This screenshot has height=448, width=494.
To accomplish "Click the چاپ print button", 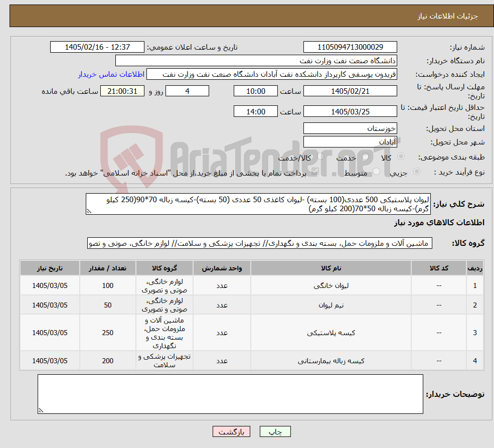I will point(275,431).
